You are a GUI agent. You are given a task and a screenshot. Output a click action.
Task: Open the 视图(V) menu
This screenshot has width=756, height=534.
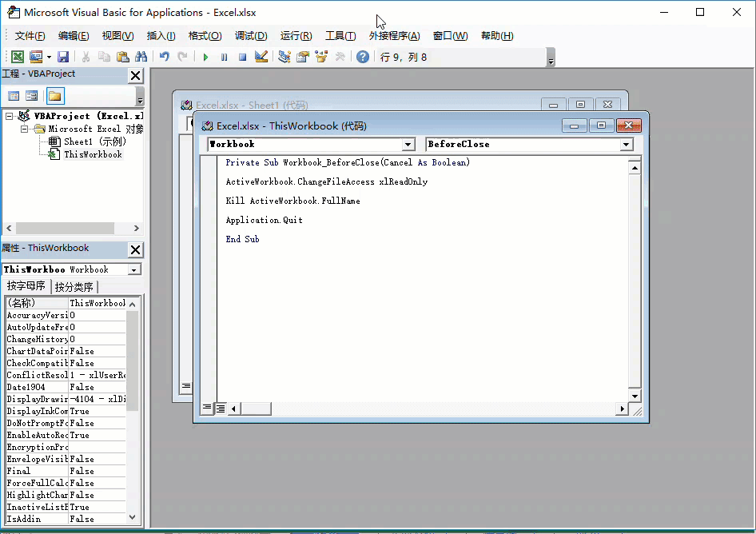point(117,36)
